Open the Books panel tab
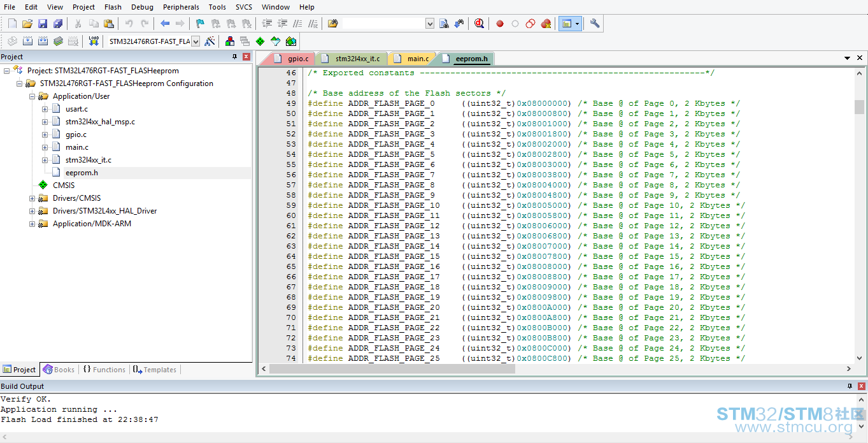This screenshot has height=443, width=868. (59, 370)
